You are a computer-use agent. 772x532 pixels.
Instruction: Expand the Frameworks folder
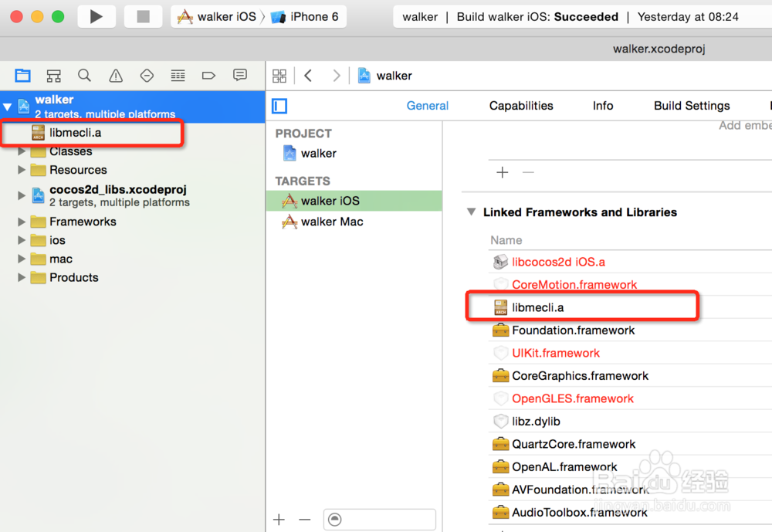(22, 222)
